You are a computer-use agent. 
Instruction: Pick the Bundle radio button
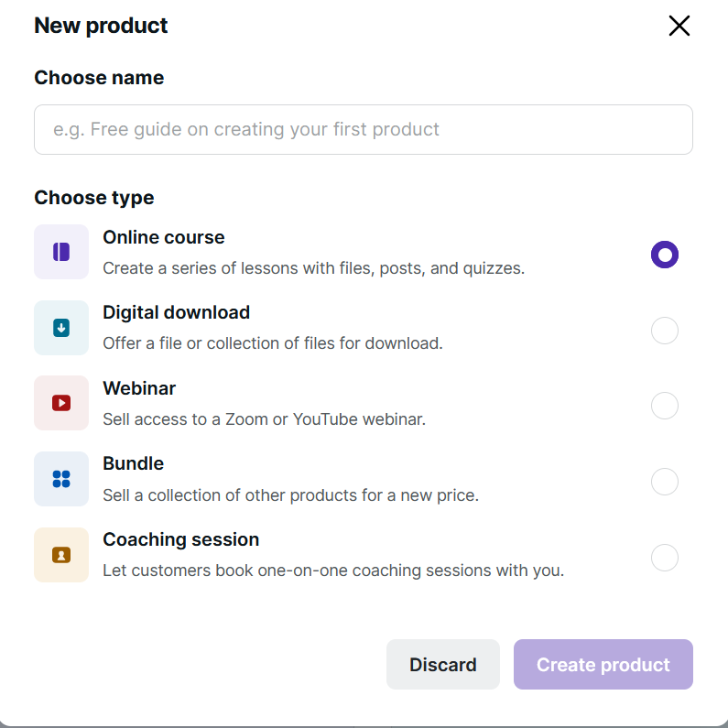point(664,482)
